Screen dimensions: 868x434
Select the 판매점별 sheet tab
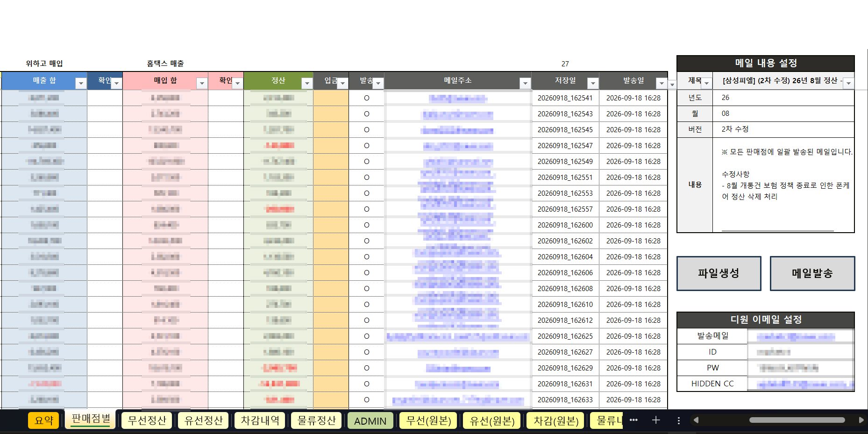tap(91, 419)
